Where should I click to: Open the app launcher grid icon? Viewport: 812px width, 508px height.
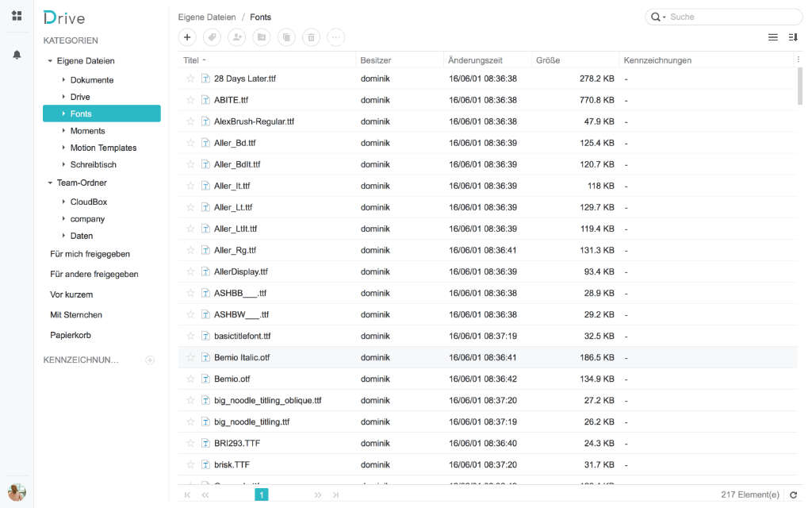click(17, 16)
